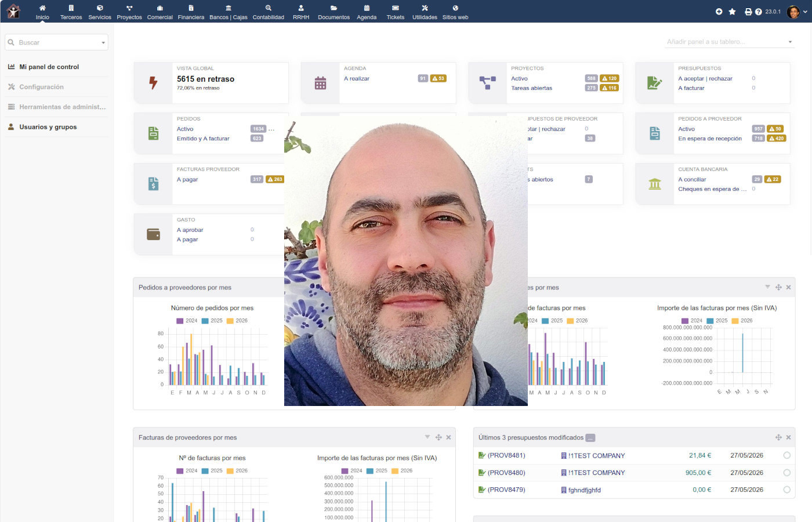Close the Últimos 3 presupuestos modificados panel
Screen dimensions: 812x522
pos(788,437)
